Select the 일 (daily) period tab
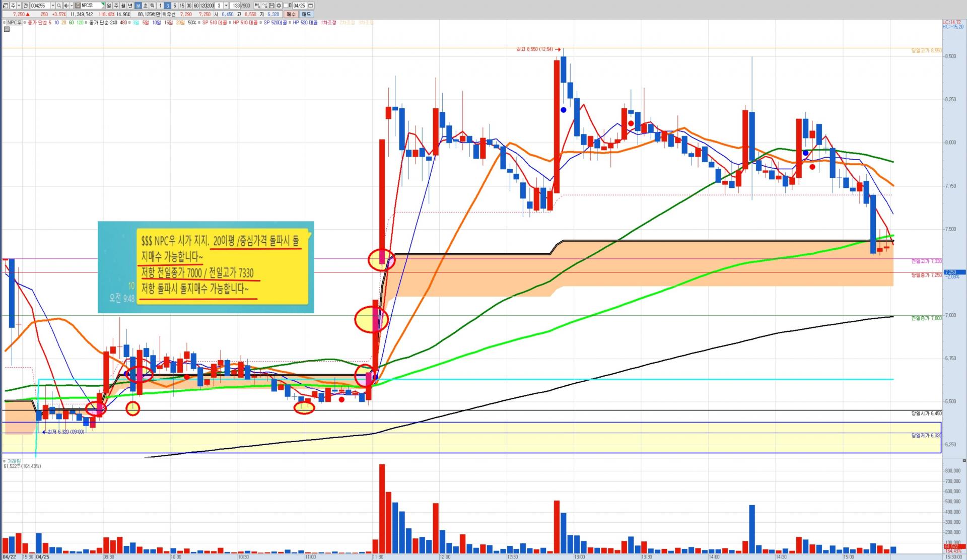The height and width of the screenshot is (560, 967). 109,6
